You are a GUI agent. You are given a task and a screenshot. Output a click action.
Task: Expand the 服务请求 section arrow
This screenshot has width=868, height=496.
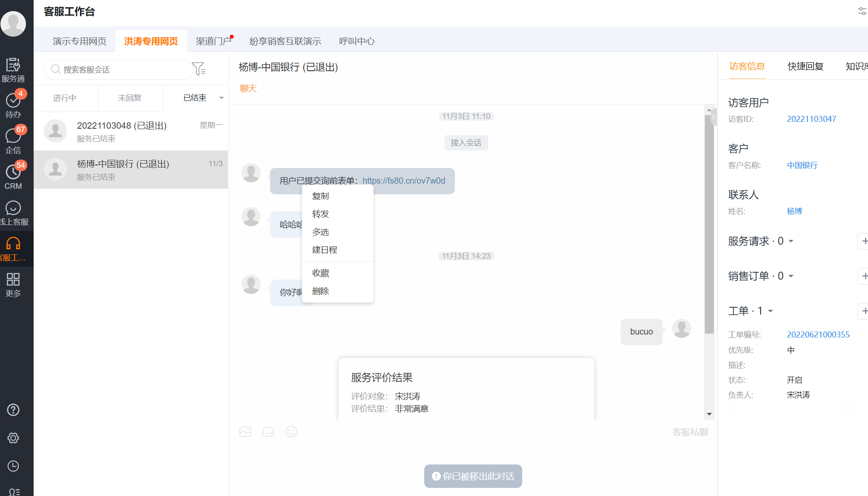pos(791,241)
